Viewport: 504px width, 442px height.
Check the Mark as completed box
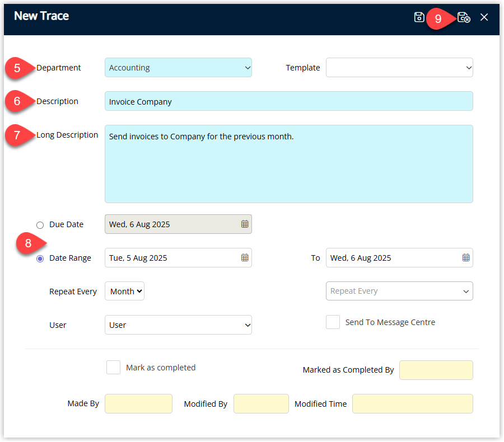[113, 367]
